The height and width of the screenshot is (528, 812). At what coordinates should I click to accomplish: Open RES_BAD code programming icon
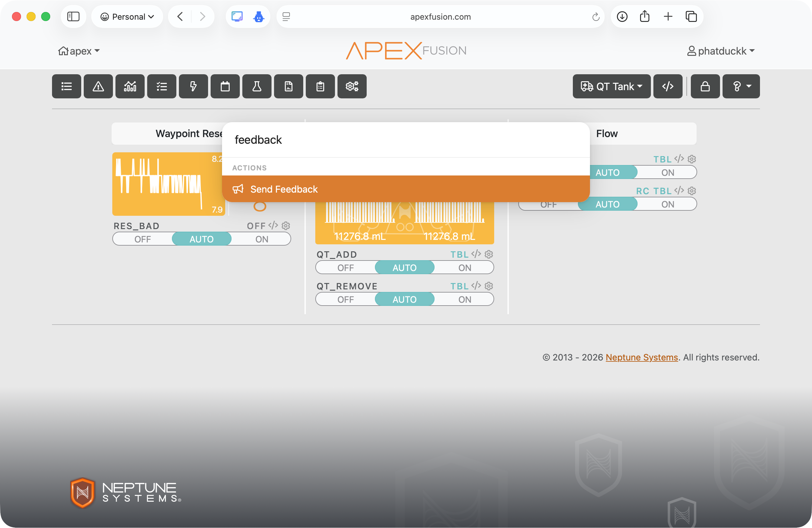[273, 226]
